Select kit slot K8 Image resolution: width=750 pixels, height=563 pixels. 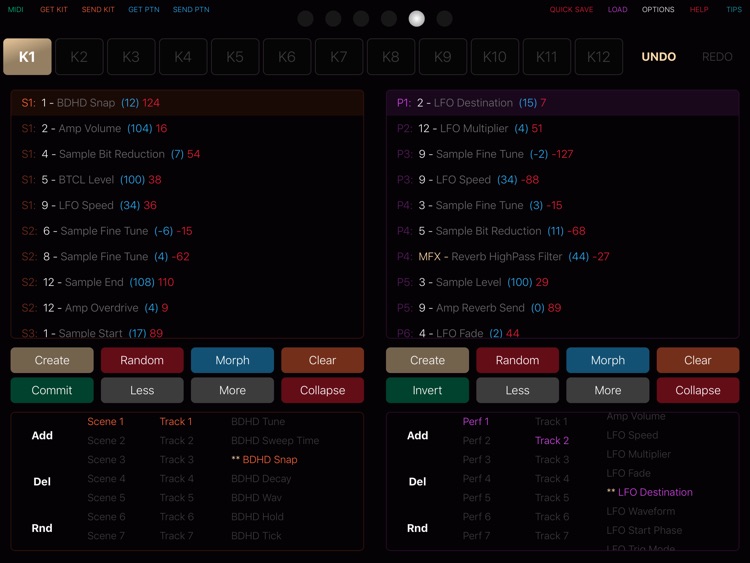[391, 56]
